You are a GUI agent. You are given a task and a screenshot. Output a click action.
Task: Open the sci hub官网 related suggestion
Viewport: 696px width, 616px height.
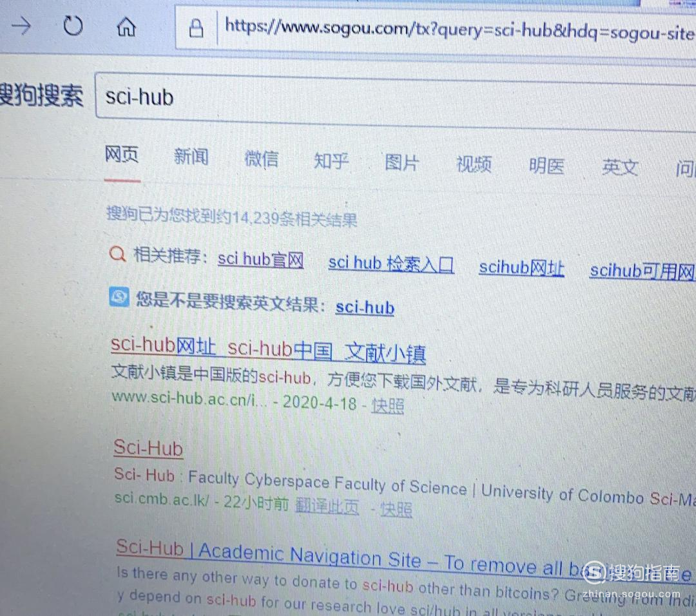click(260, 258)
